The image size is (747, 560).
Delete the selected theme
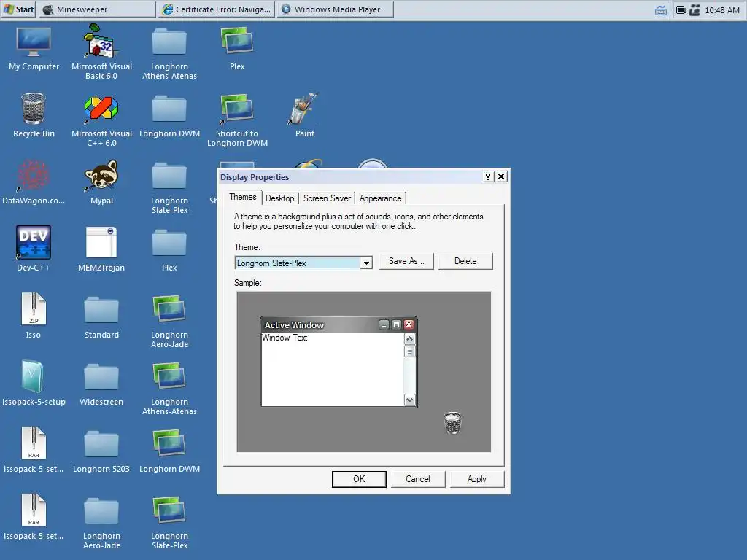click(x=465, y=261)
